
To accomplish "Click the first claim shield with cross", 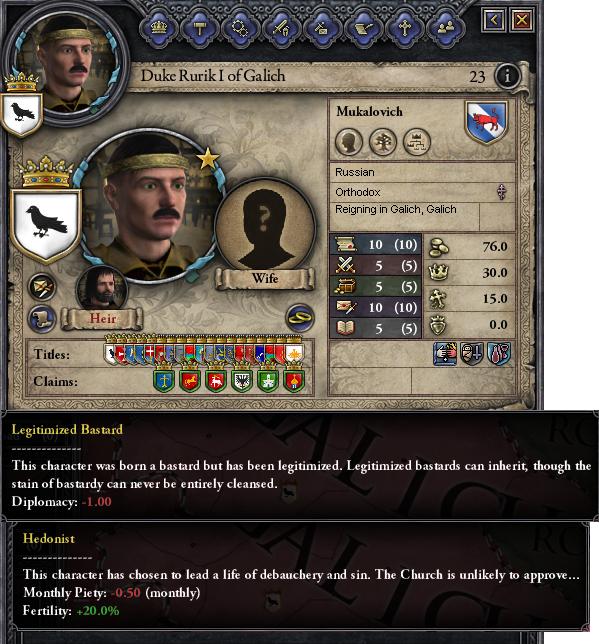I will pyautogui.click(x=164, y=380).
